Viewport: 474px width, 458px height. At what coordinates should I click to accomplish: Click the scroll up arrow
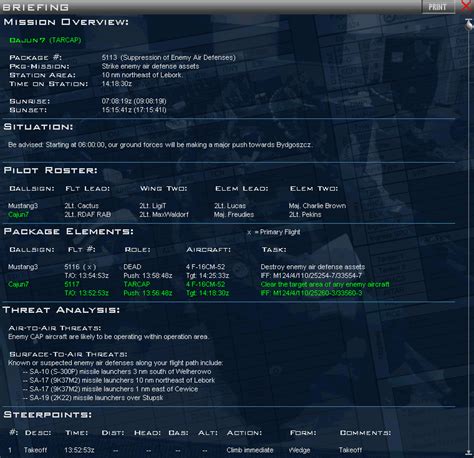[x=469, y=21]
